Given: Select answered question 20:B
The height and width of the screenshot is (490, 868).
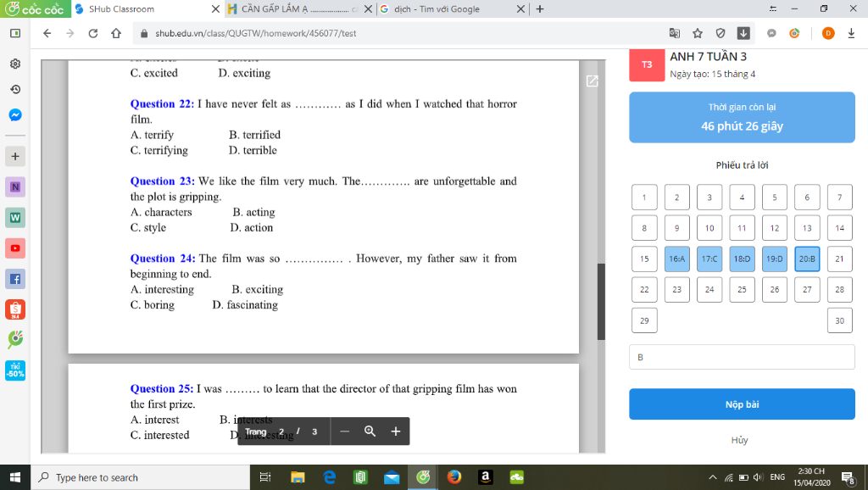Looking at the screenshot, I should click(807, 259).
